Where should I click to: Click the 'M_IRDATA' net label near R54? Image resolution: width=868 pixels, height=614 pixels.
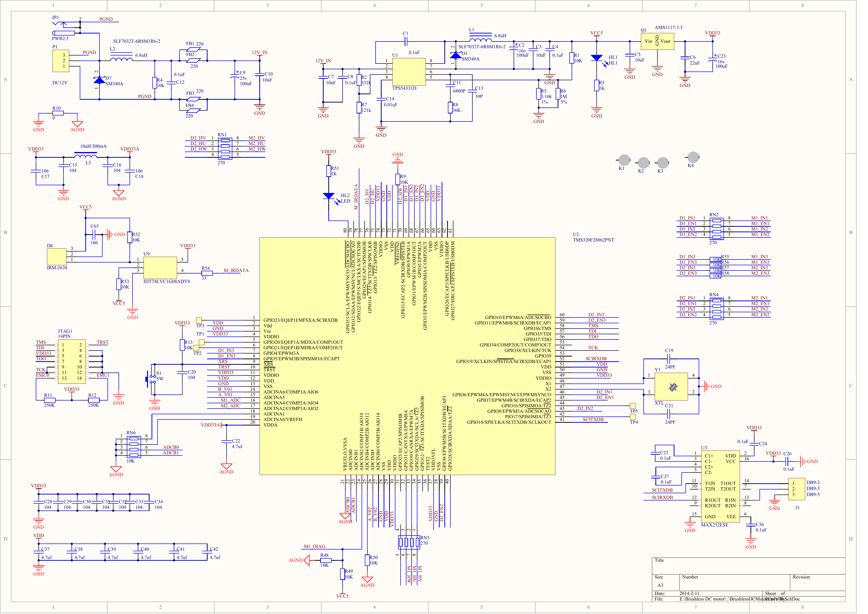(236, 271)
